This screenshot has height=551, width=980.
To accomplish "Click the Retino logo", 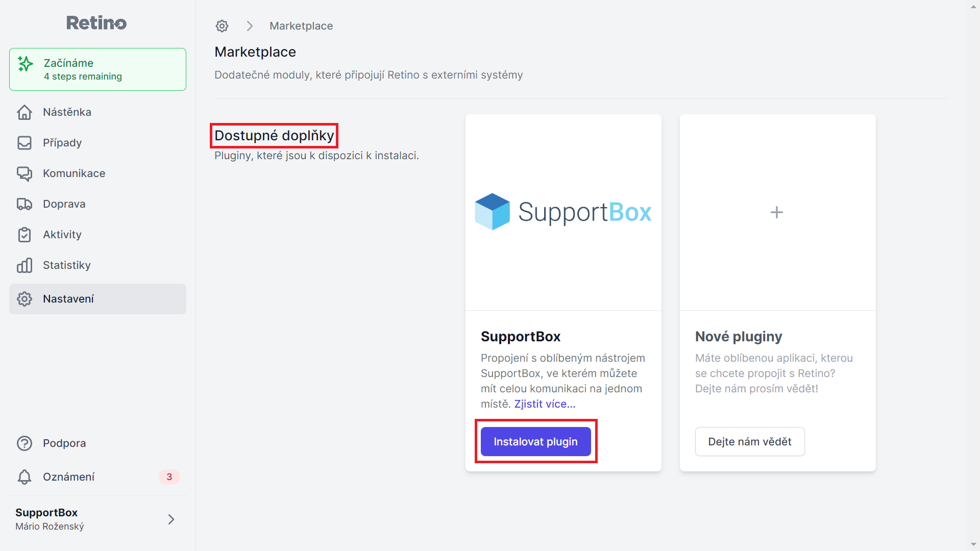I will (96, 23).
